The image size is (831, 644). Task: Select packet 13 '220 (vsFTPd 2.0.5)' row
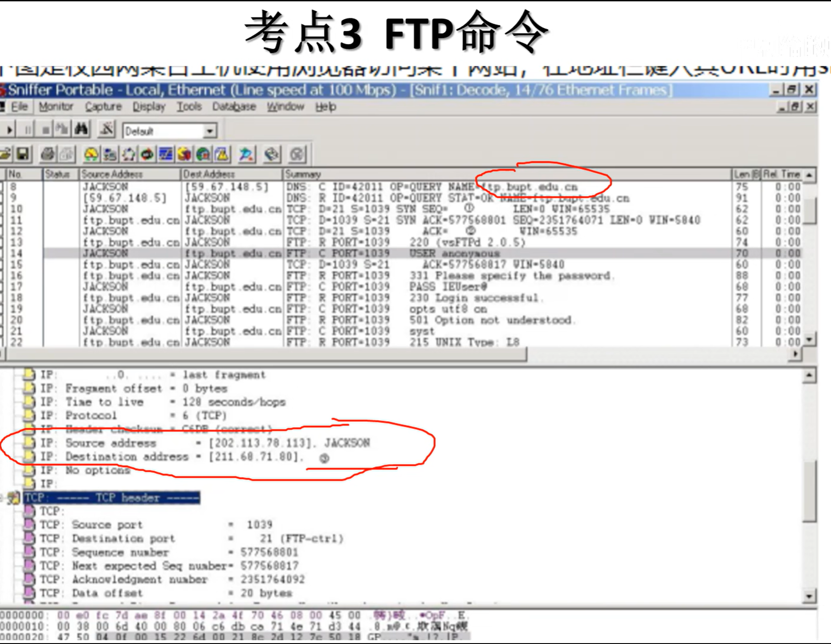coord(401,242)
